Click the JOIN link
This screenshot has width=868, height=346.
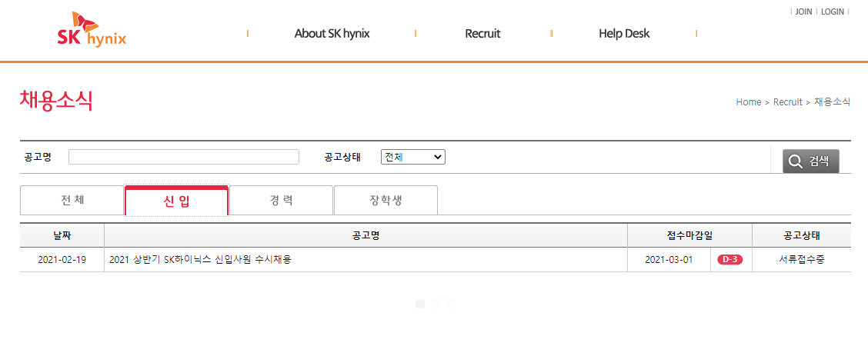[803, 12]
